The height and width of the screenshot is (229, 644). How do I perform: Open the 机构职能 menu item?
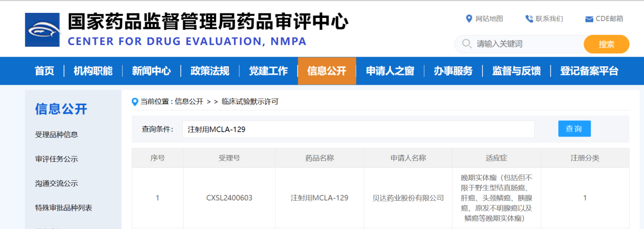pyautogui.click(x=93, y=71)
